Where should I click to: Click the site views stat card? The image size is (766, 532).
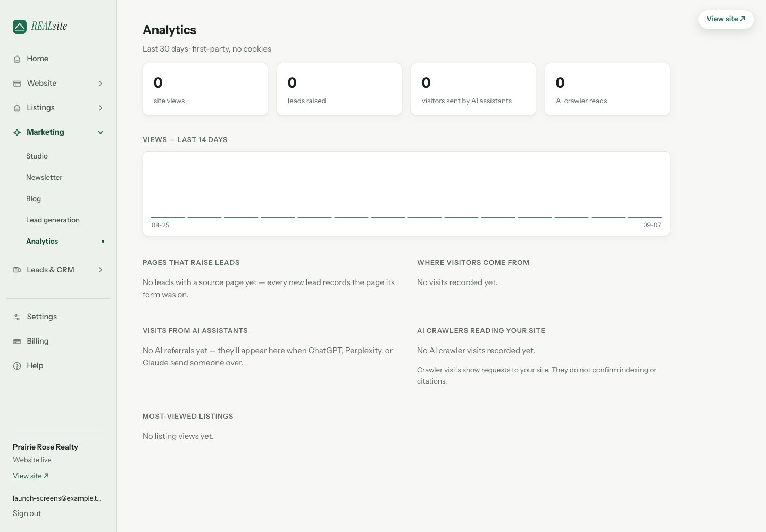pos(205,89)
